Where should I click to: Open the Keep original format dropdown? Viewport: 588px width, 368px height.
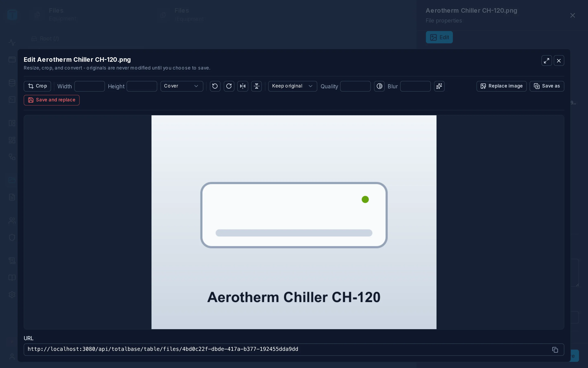point(293,86)
